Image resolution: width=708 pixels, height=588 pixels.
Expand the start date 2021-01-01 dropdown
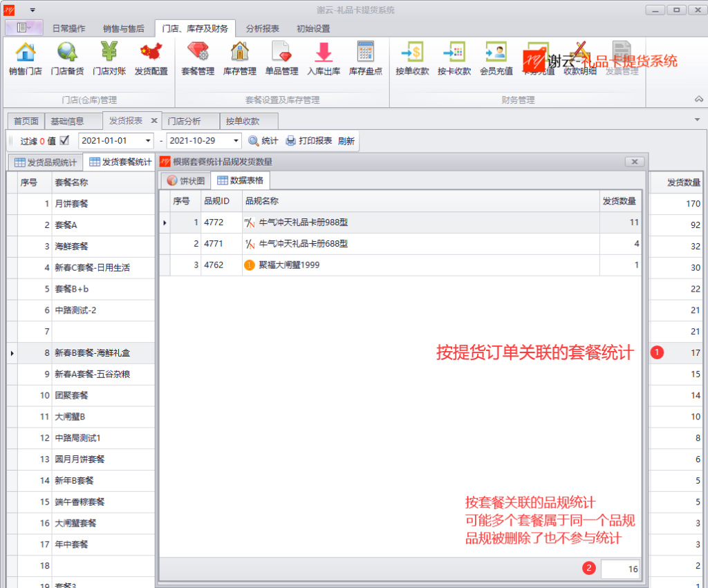coord(148,141)
